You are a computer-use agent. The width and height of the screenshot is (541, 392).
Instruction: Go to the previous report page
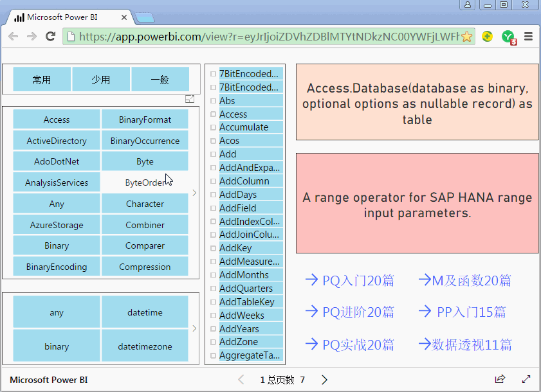(x=241, y=380)
